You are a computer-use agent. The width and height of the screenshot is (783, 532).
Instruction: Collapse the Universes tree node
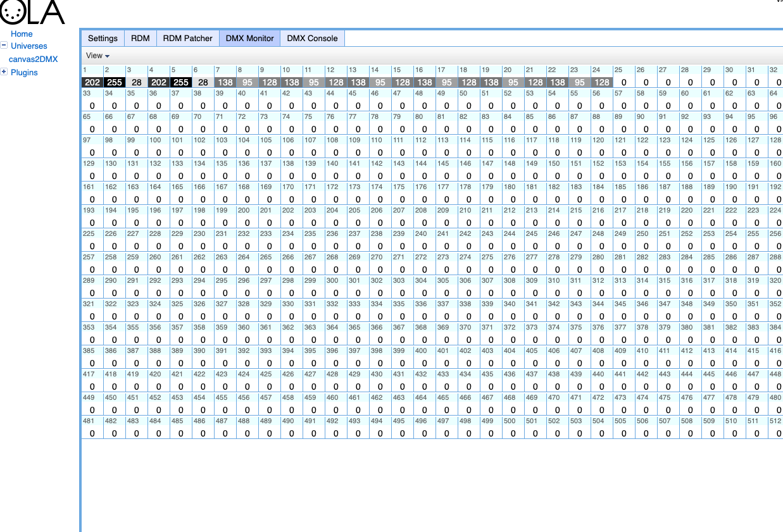[4, 46]
